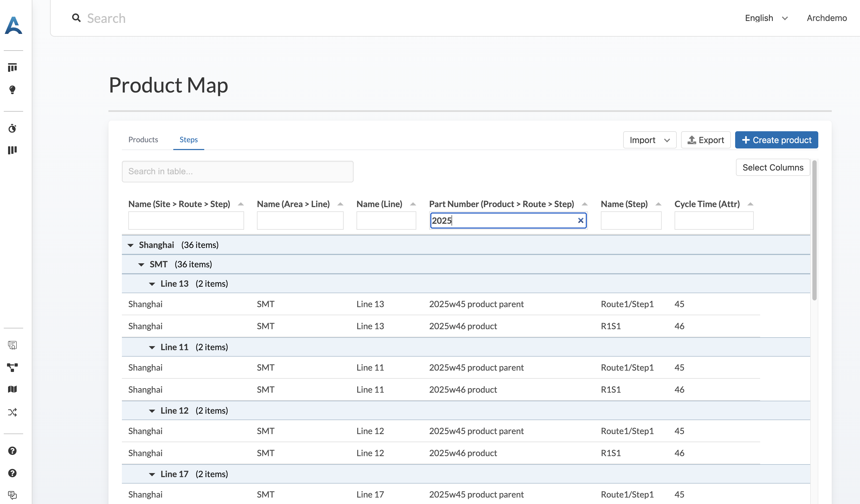Click the app logo at top left

pos(14,25)
